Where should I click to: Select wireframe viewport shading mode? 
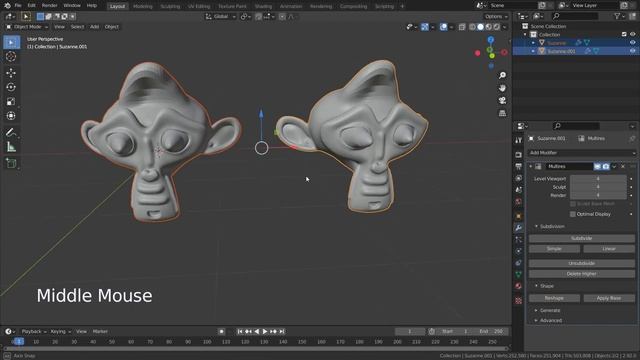[x=472, y=27]
